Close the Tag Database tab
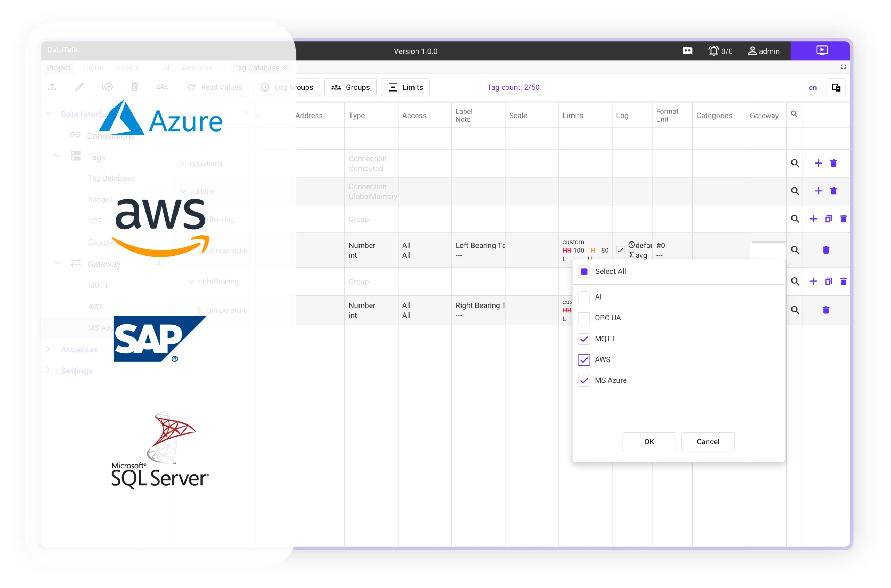The width and height of the screenshot is (891, 588). pos(285,67)
